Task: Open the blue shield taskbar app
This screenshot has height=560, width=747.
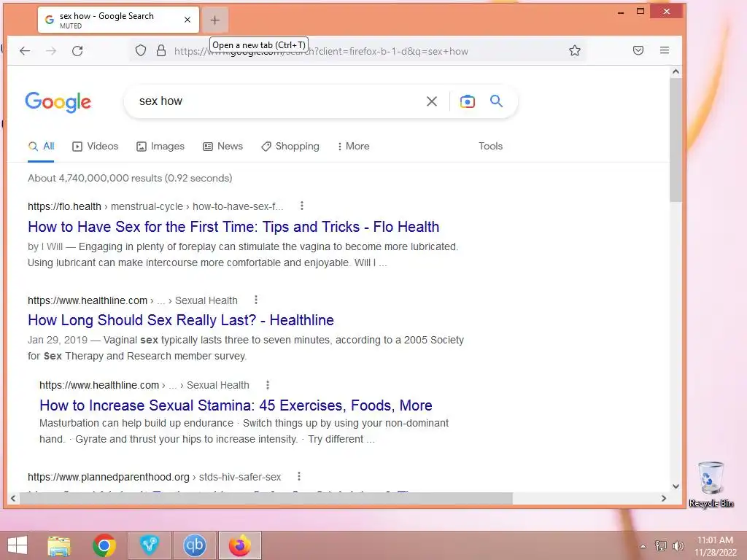Action: click(149, 545)
